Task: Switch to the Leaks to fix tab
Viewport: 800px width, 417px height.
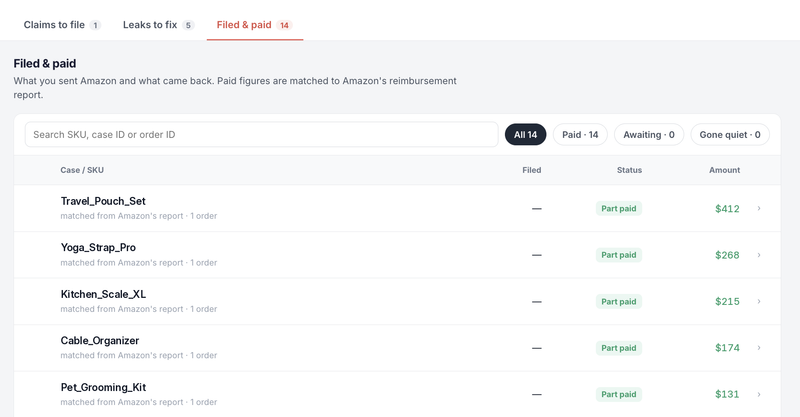Action: pyautogui.click(x=158, y=25)
